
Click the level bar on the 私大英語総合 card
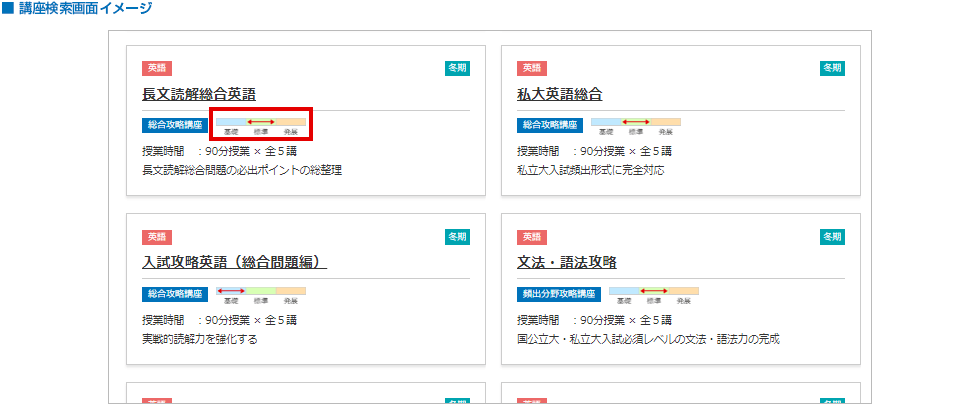[636, 124]
